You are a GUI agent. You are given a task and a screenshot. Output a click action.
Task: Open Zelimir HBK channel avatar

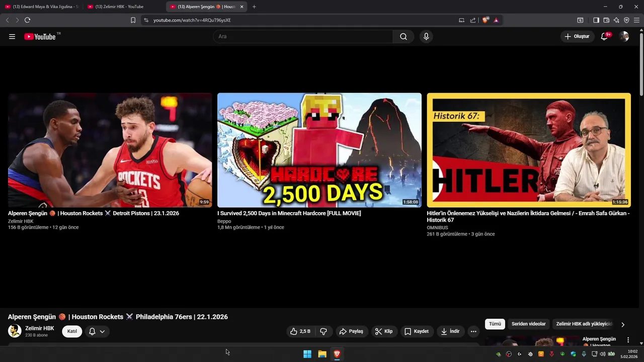[15, 331]
